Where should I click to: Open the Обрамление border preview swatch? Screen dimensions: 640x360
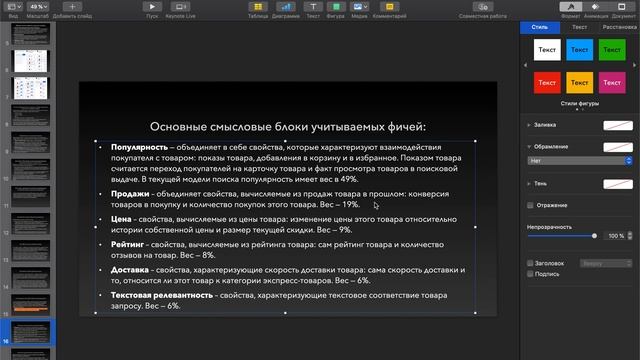[618, 147]
